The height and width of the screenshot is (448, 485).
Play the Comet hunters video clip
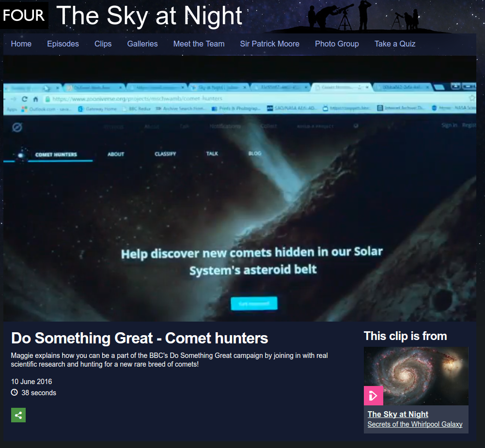click(x=240, y=188)
